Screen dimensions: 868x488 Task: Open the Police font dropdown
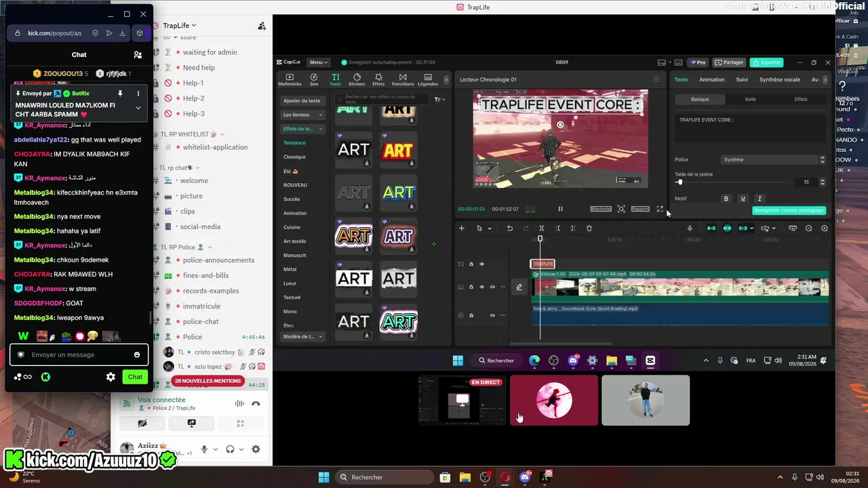[x=774, y=160]
